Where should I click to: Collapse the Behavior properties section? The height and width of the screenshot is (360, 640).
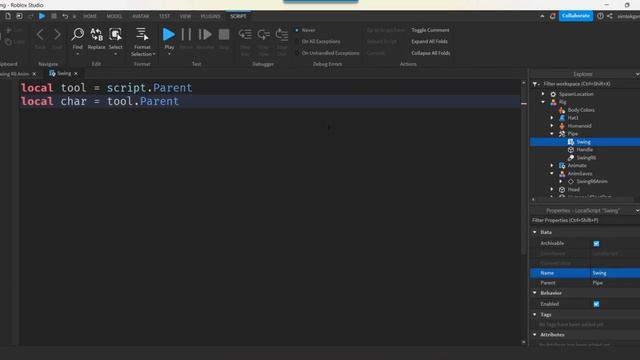535,293
